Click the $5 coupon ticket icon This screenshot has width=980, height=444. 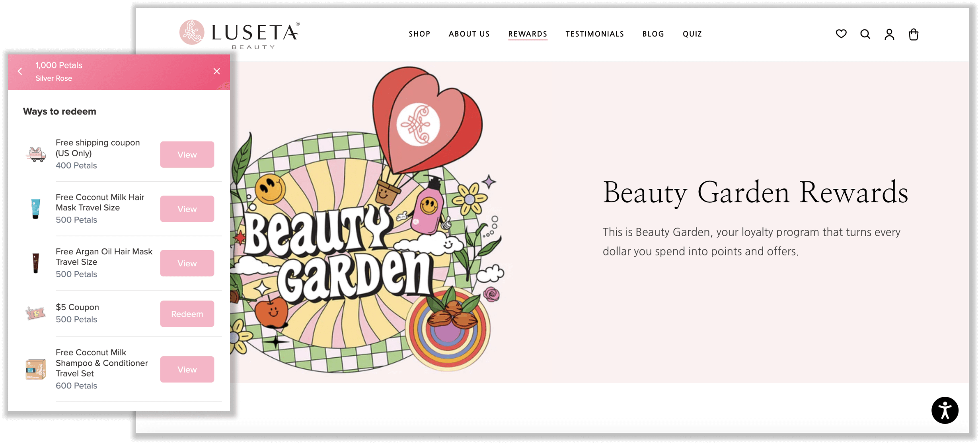(x=35, y=314)
